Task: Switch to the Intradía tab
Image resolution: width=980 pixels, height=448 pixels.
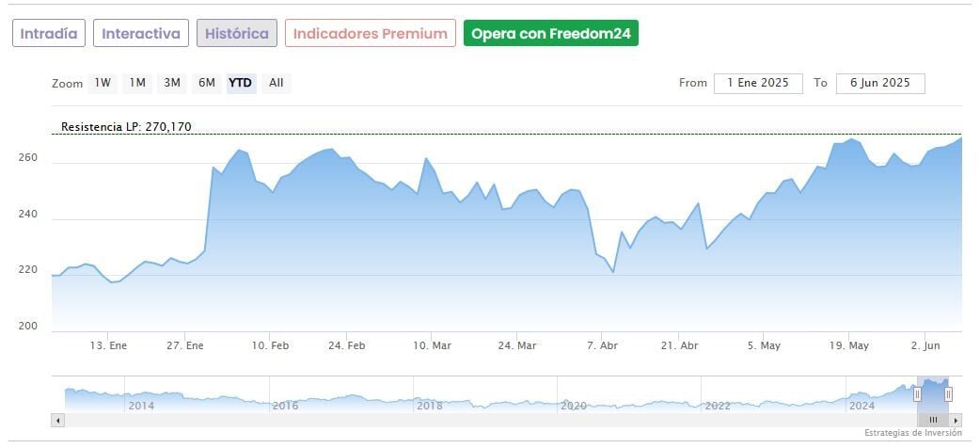Action: pos(49,34)
